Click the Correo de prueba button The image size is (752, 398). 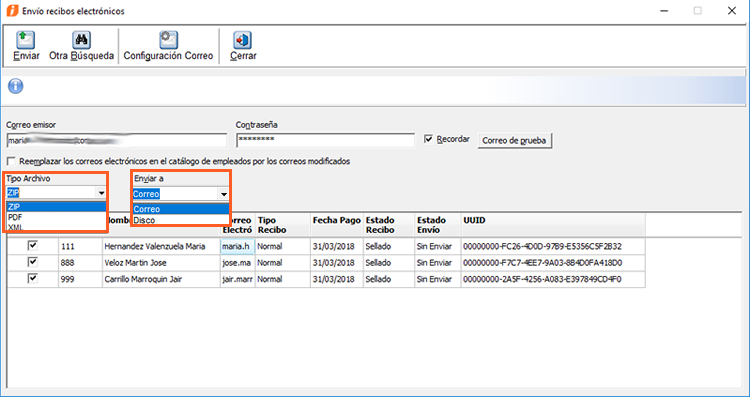(514, 140)
